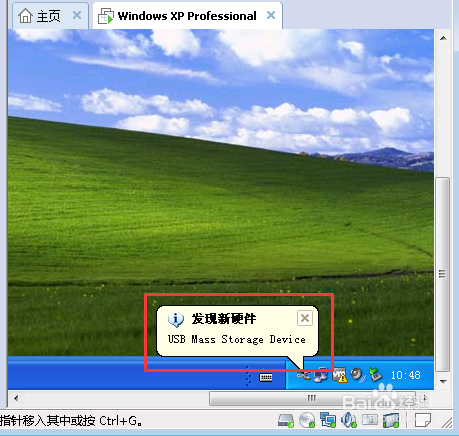Viewport: 459px width, 436px height.
Task: Open the VMware Tools warning tray icon
Action: pyautogui.click(x=340, y=375)
